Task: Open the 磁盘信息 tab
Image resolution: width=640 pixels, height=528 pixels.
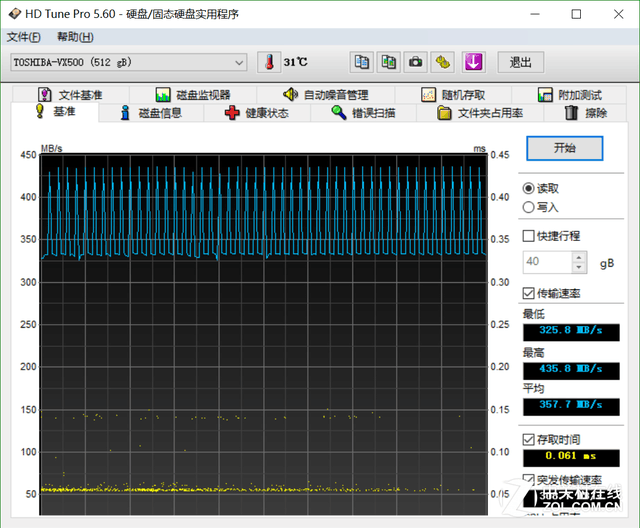Action: click(151, 113)
